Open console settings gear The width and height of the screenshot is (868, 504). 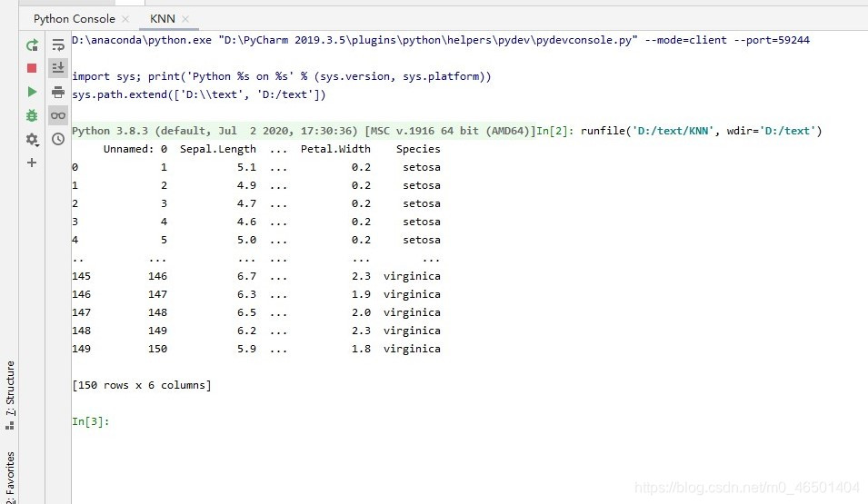32,139
